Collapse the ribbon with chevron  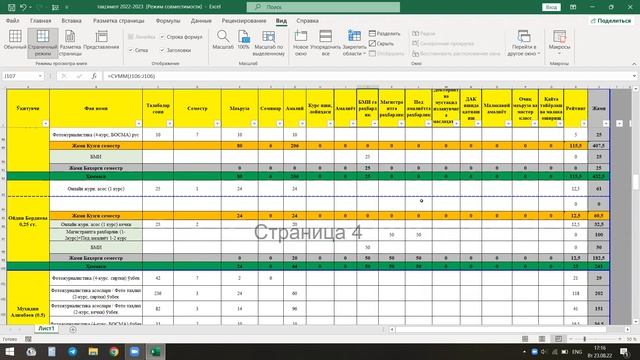[634, 64]
